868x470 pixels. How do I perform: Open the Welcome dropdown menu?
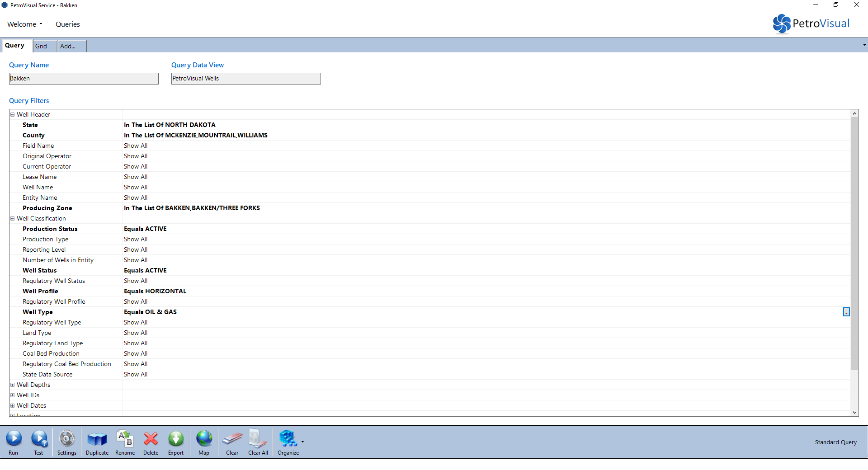pyautogui.click(x=25, y=24)
